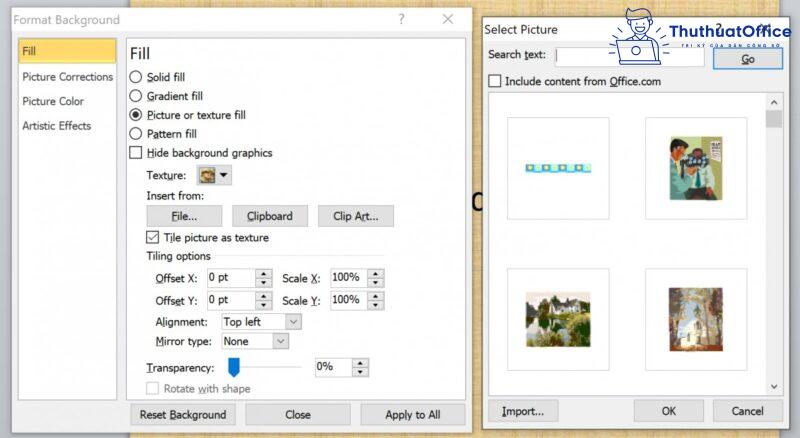Screen dimensions: 800x438
Task: Click the Clip Art... button
Action: (356, 216)
